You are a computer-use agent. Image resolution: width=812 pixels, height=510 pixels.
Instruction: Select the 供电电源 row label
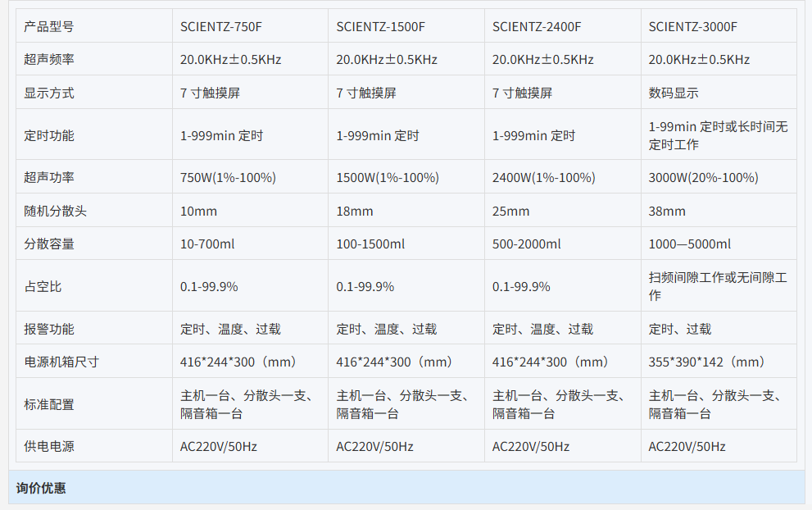(x=49, y=447)
